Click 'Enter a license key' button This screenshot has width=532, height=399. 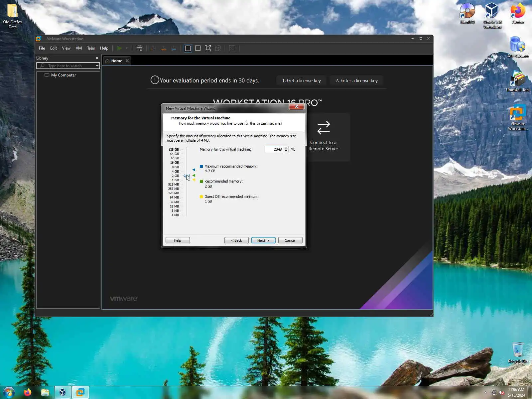[x=356, y=80]
